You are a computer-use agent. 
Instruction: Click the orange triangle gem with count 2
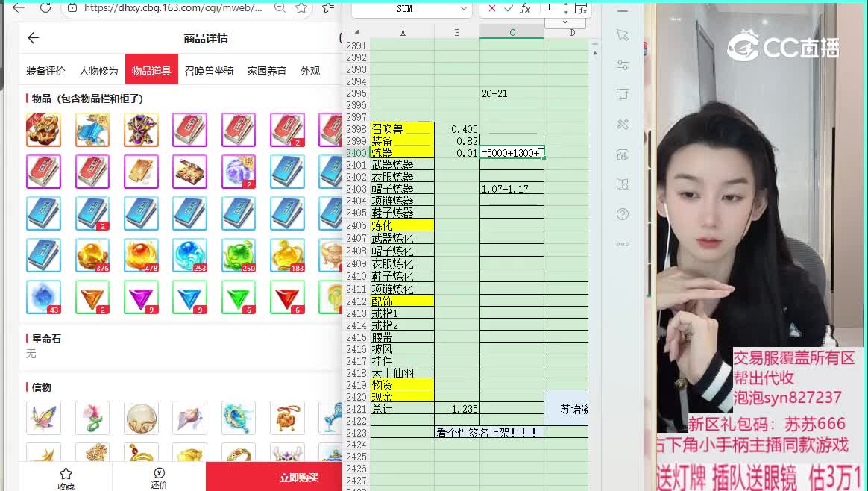92,297
